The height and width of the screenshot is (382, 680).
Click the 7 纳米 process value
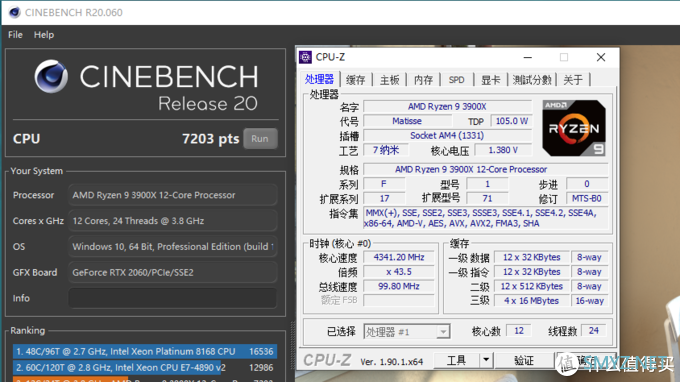(x=386, y=150)
